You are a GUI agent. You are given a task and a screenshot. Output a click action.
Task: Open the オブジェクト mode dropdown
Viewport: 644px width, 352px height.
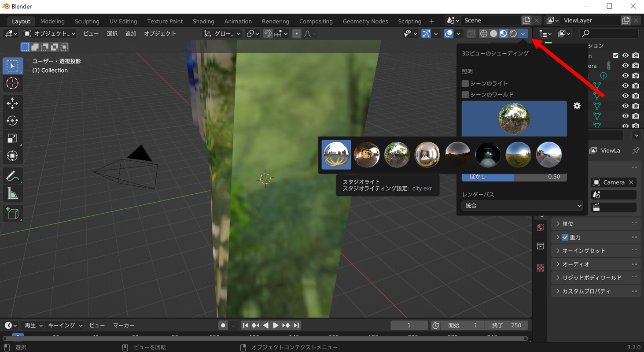49,33
